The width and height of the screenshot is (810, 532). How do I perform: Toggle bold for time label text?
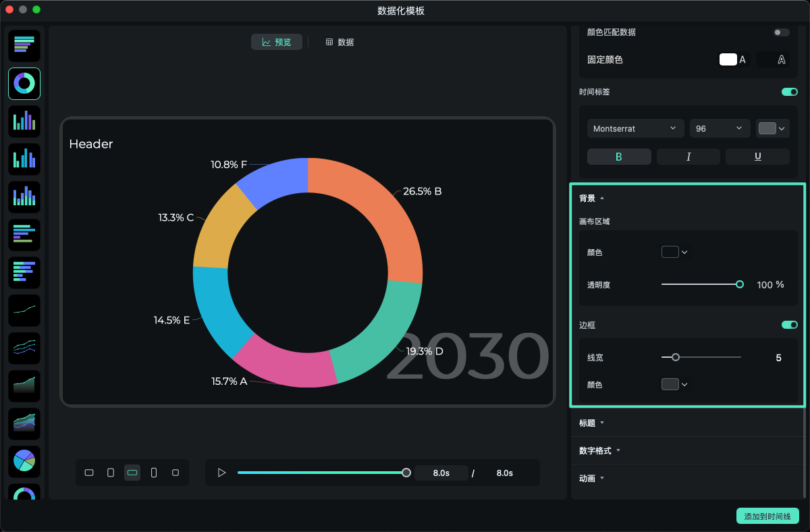619,157
